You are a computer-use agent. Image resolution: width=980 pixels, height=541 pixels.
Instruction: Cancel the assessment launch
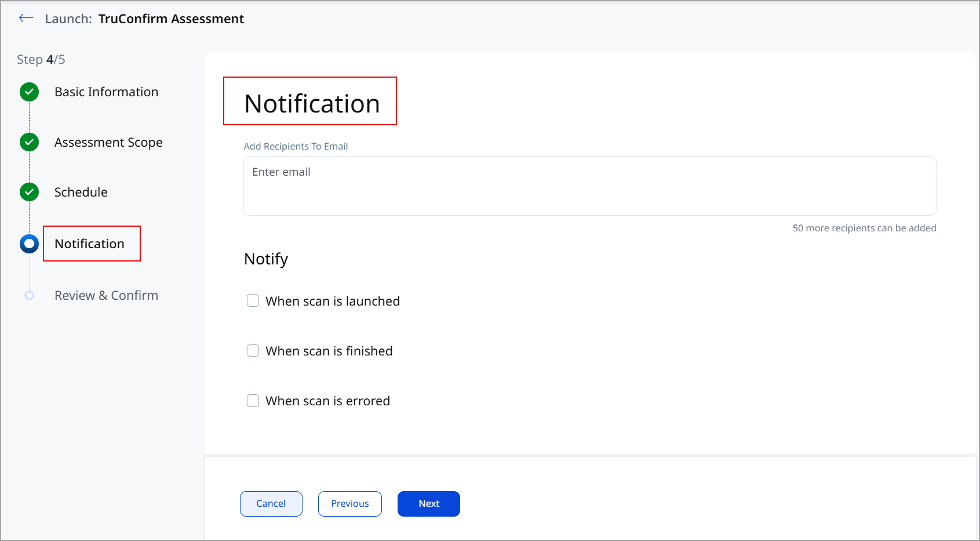[x=271, y=503]
